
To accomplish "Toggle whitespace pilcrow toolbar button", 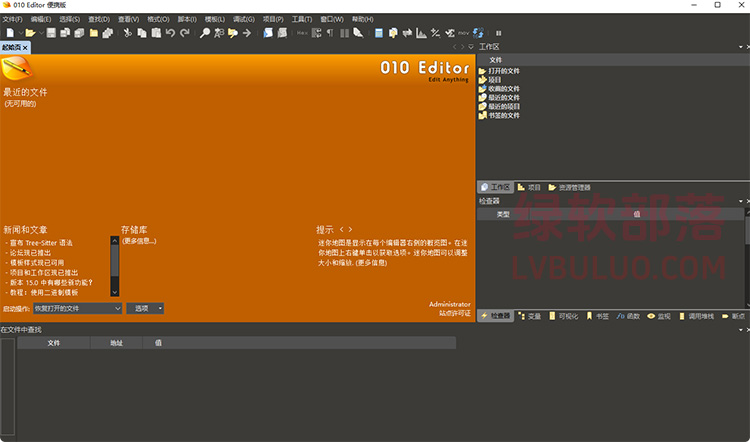I will [330, 33].
